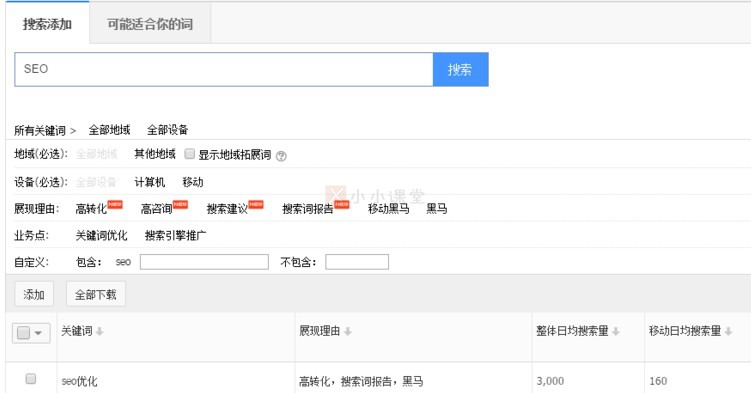Sort by 整体日均搜索量 column arrow
This screenshot has height=393, width=751.
[616, 331]
